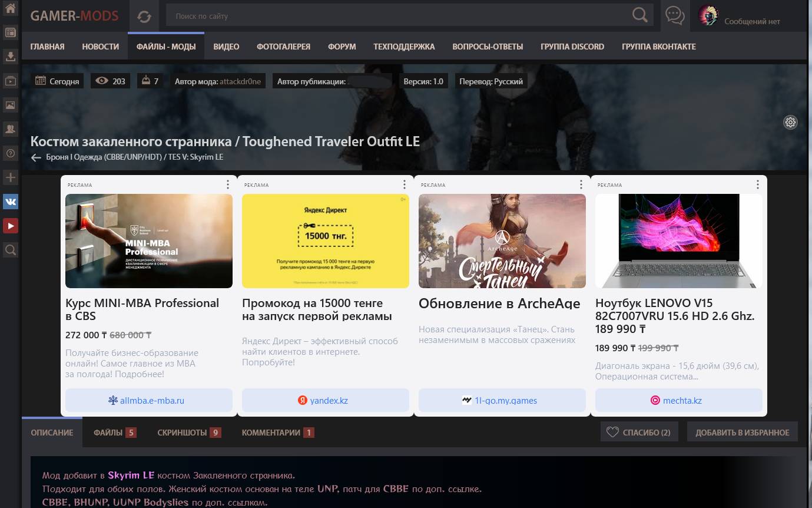This screenshot has width=812, height=508.
Task: Click the allmba.e-mba.ru ad link button
Action: (x=149, y=401)
